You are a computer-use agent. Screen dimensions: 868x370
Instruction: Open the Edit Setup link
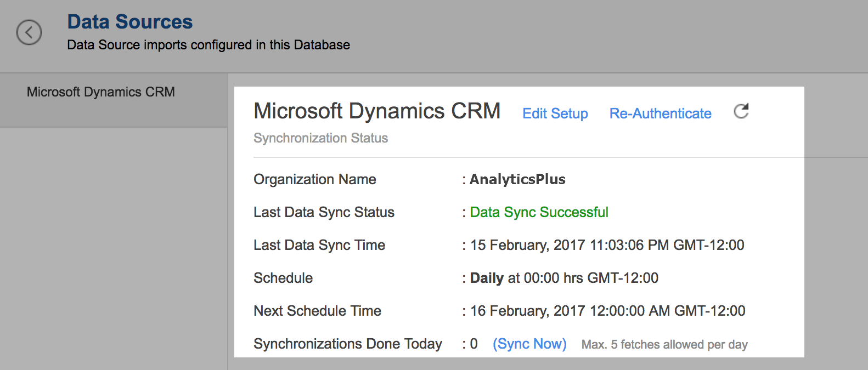[555, 113]
